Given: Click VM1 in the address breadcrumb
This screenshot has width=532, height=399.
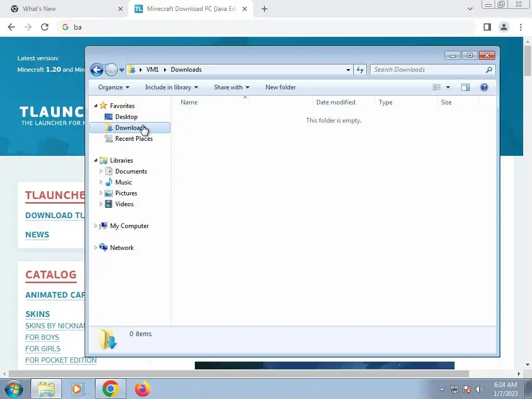Looking at the screenshot, I should click(152, 70).
